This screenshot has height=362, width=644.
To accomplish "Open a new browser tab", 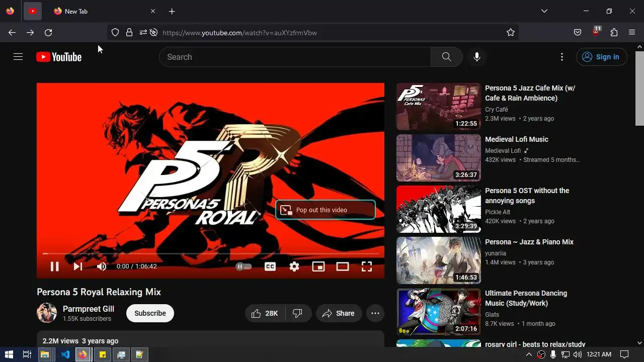I will tap(172, 11).
